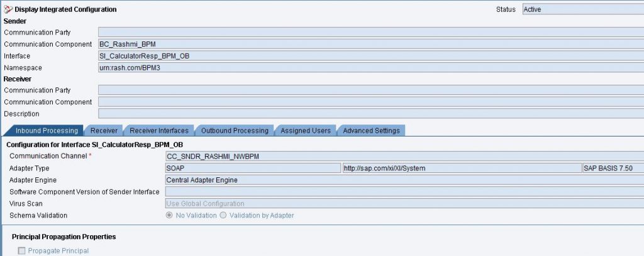
Task: Open the Virus Scan dropdown field
Action: [404, 203]
